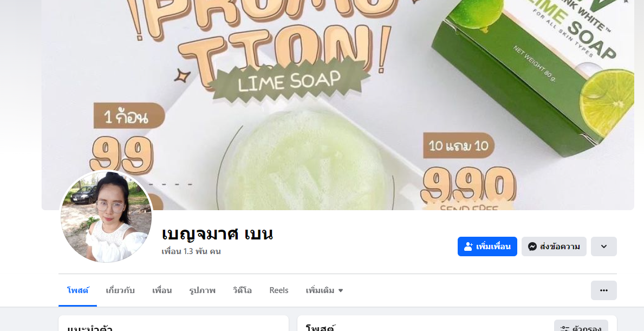Viewport: 644px width, 331px height.
Task: Click the แนะนำตัว section heading
Action: point(89,328)
